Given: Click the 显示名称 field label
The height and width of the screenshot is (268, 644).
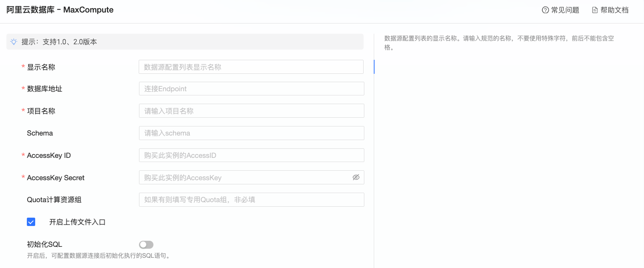Looking at the screenshot, I should 41,67.
